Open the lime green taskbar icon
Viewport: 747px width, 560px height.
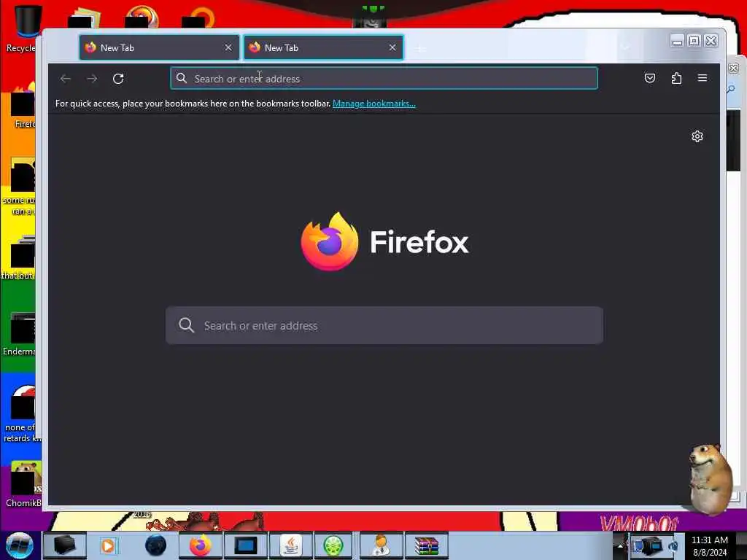(333, 545)
